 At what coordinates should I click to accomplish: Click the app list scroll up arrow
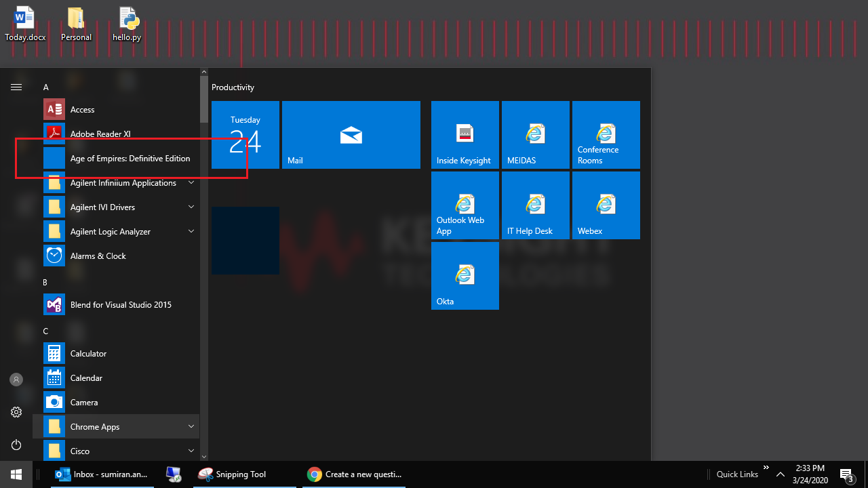click(204, 72)
